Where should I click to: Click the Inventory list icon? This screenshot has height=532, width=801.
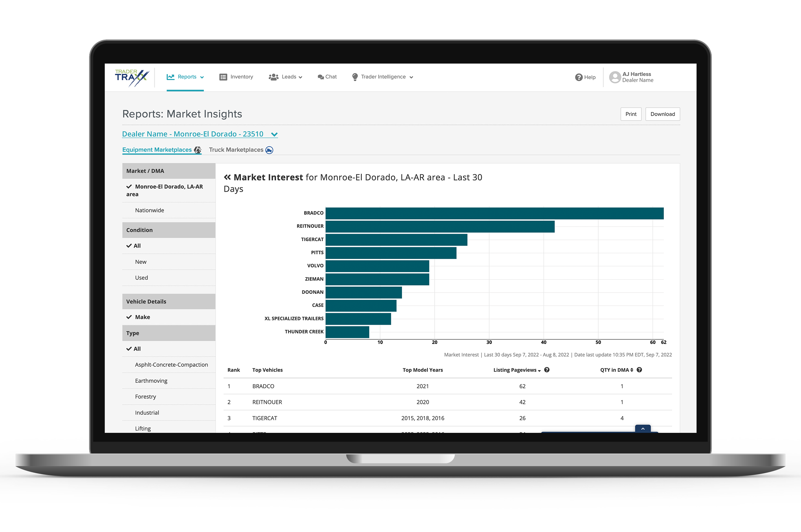click(x=223, y=77)
